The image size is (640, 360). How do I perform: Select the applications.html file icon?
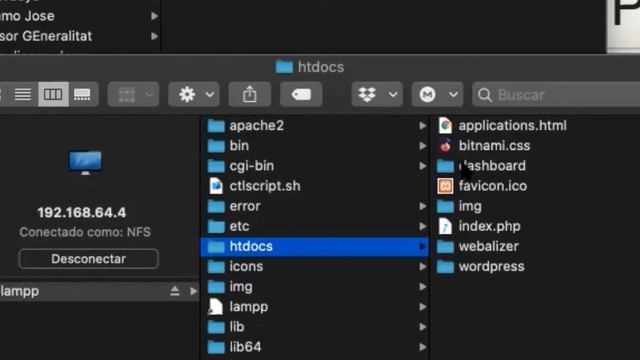pyautogui.click(x=445, y=126)
